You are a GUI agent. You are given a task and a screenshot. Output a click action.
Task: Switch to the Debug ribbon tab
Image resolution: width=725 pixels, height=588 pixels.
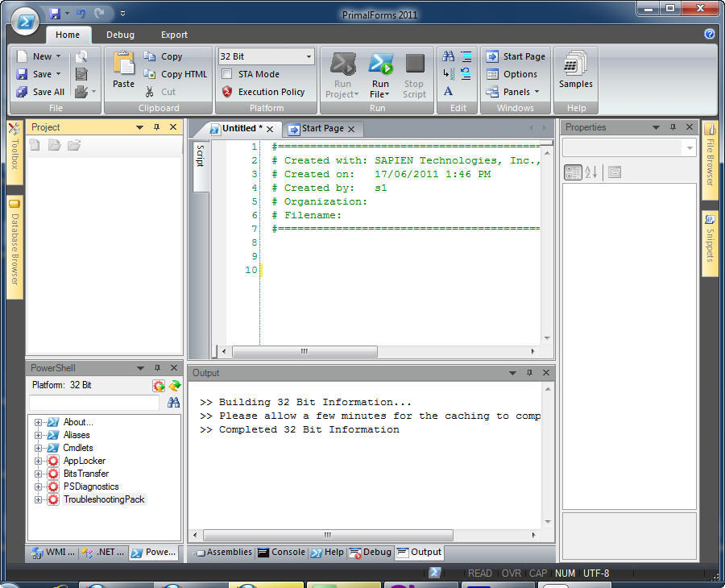[x=120, y=35]
